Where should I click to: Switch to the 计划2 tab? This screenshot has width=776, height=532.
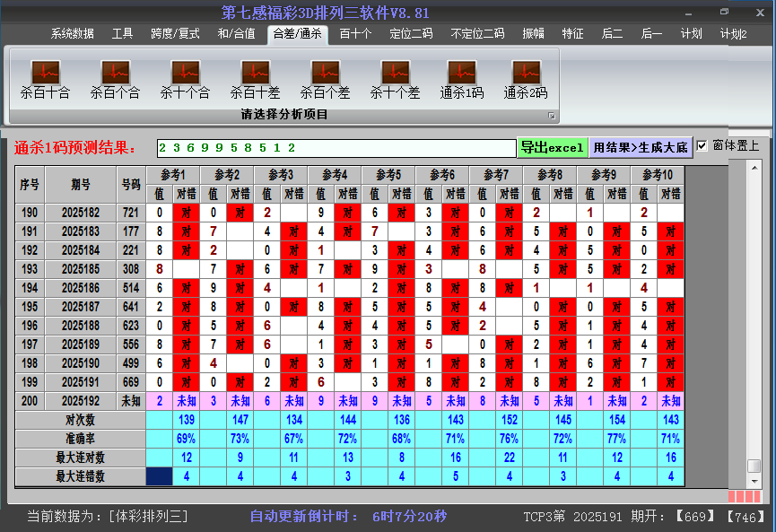click(734, 34)
